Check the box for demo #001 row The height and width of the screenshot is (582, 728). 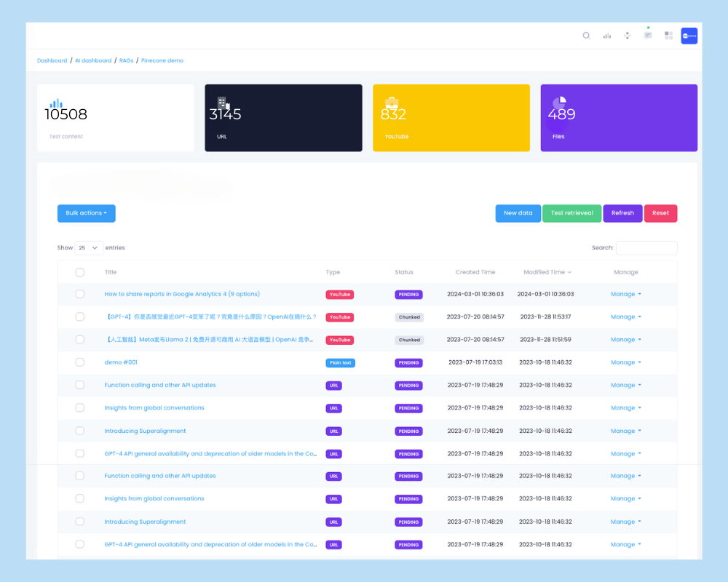[80, 362]
